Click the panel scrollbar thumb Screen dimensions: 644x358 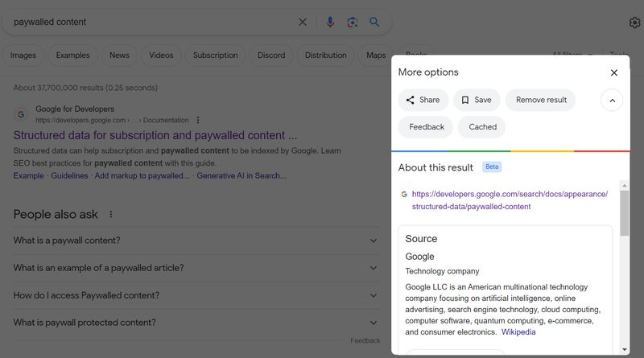[625, 213]
